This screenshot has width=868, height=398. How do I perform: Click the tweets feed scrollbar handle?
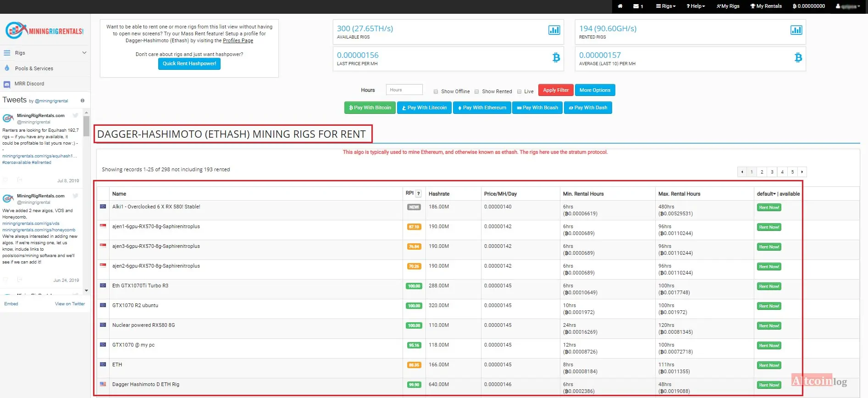[x=86, y=126]
